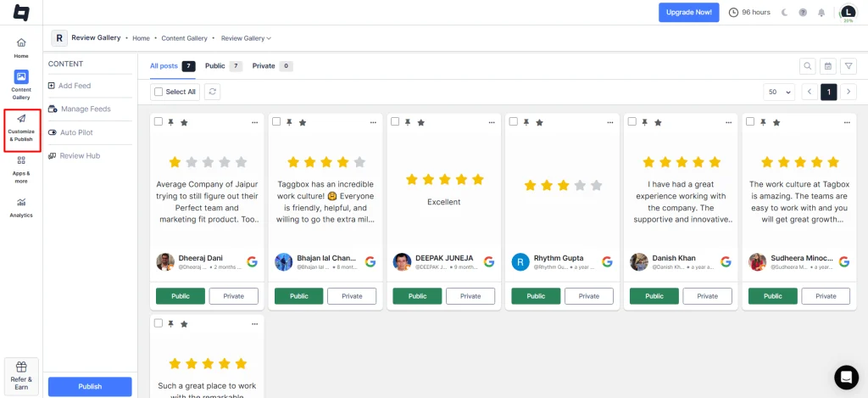The width and height of the screenshot is (868, 398).
Task: Click Google icon on Rhythm Gupta review
Action: [607, 261]
